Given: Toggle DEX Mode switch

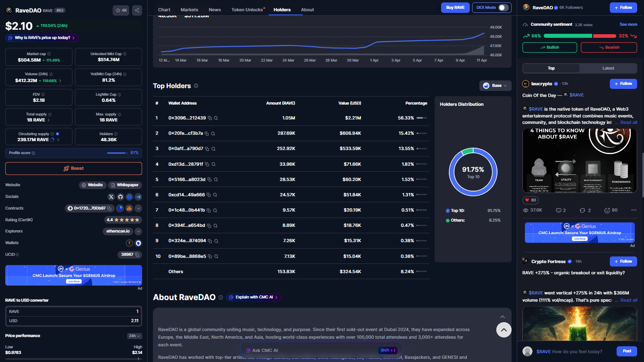Looking at the screenshot, I should pos(503,8).
